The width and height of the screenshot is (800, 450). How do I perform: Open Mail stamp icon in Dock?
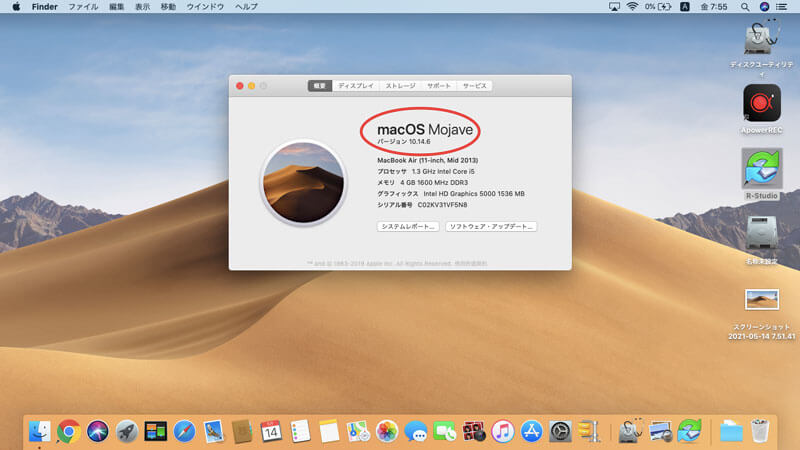pos(213,432)
